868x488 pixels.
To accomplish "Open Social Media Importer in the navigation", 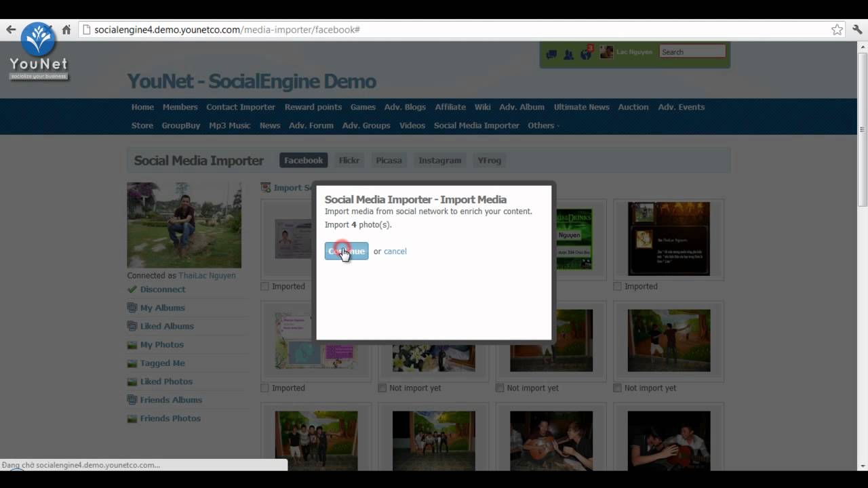I will (x=477, y=125).
